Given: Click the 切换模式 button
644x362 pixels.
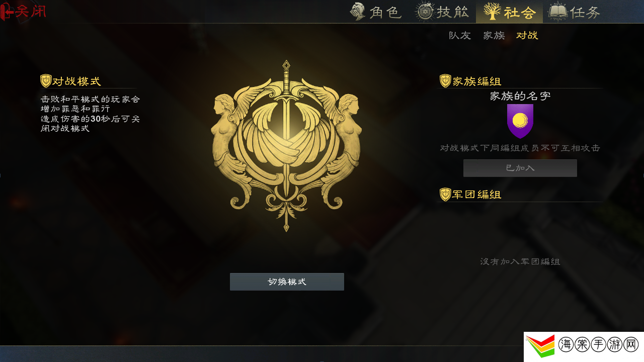Looking at the screenshot, I should pyautogui.click(x=287, y=282).
